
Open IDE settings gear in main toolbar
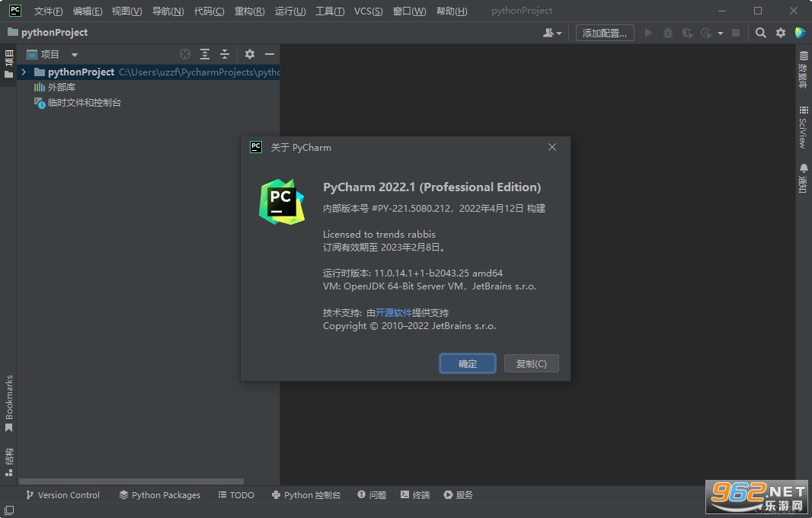[x=781, y=34]
